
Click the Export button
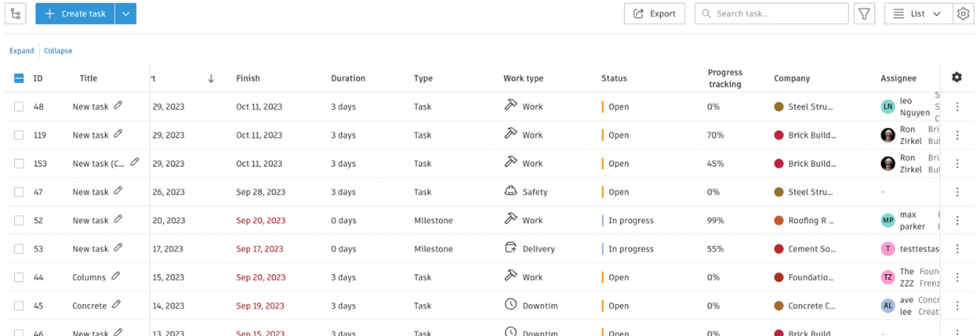tap(654, 13)
